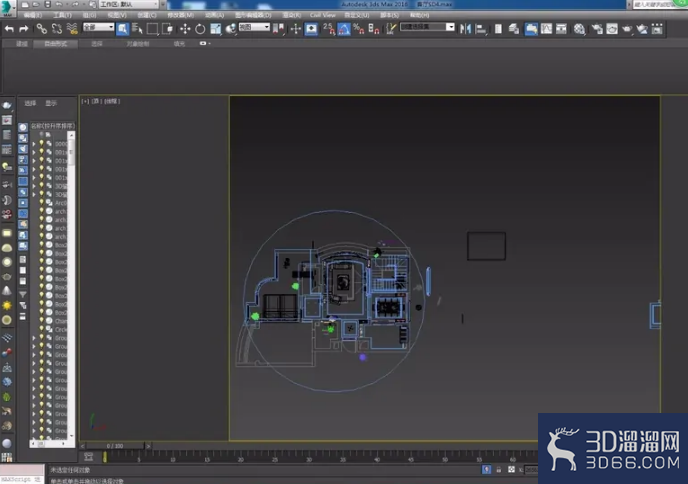Activate the highlighted Select Object tool
Image resolution: width=688 pixels, height=484 pixels.
(x=122, y=29)
